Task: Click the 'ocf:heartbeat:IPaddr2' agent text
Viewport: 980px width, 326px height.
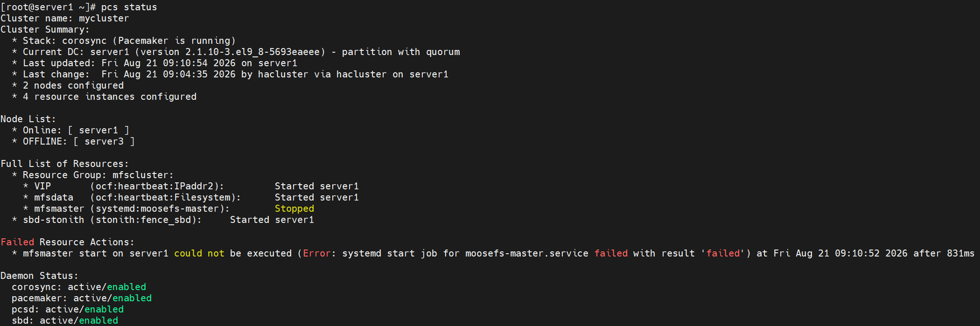Action: [x=157, y=187]
